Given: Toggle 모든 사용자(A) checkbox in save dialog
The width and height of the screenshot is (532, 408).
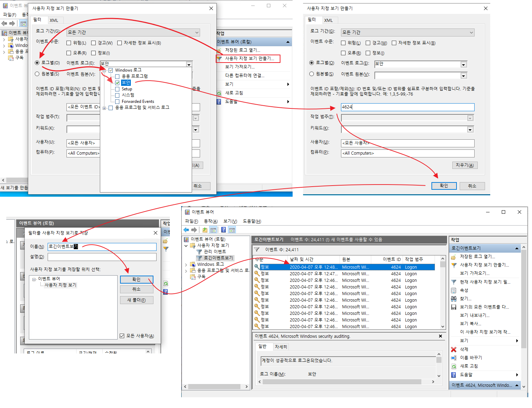Looking at the screenshot, I should click(x=122, y=336).
